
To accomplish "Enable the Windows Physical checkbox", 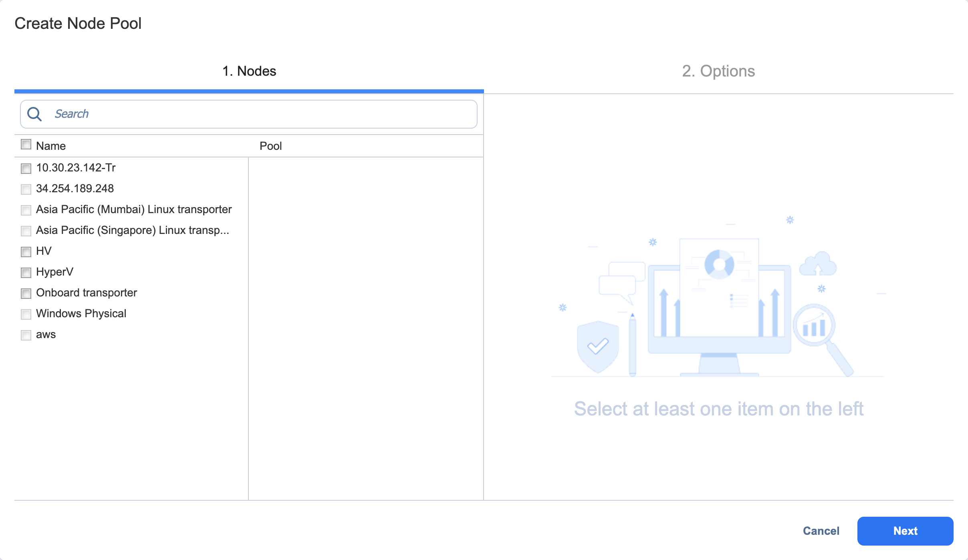I will tap(26, 314).
